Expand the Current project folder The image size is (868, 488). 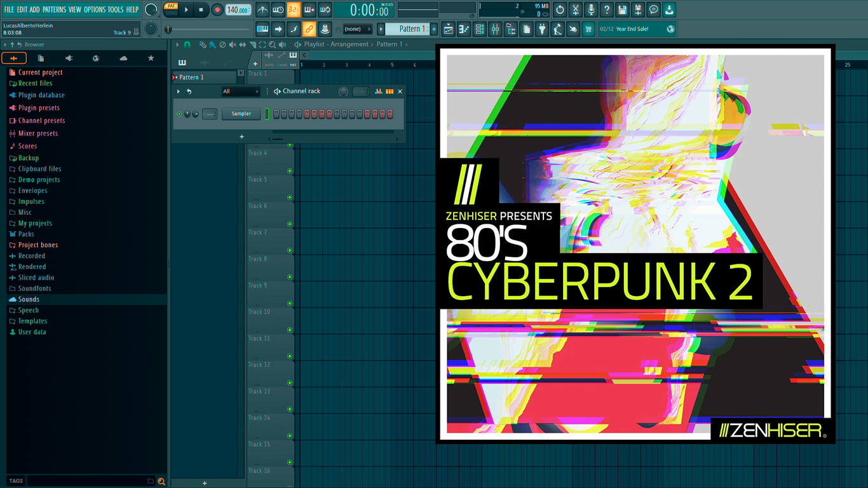point(40,72)
